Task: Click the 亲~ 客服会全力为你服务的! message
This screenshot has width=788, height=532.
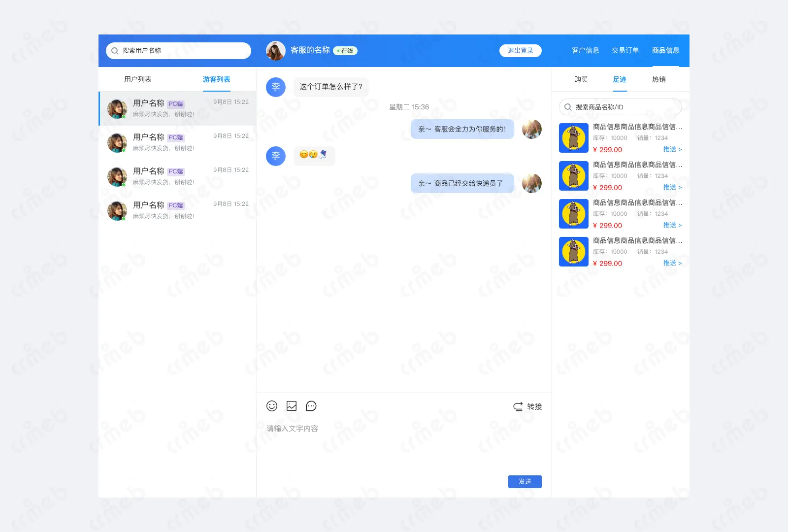Action: [462, 129]
